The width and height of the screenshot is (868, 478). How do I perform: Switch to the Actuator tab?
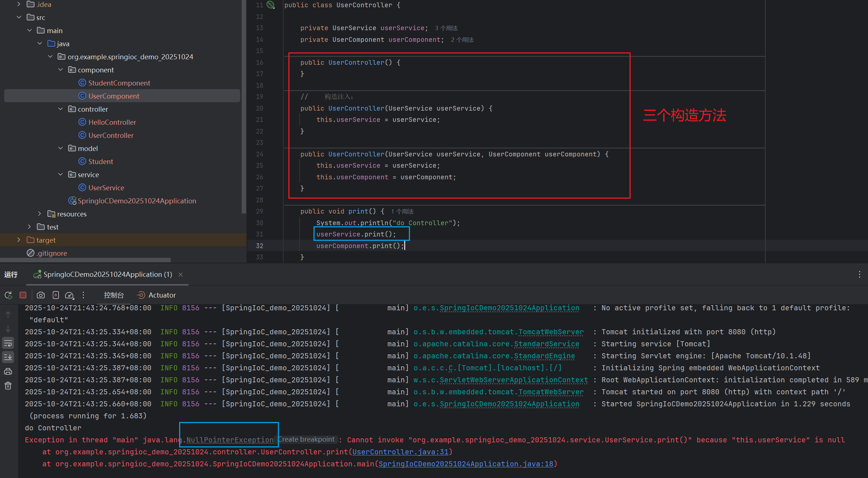(157, 295)
